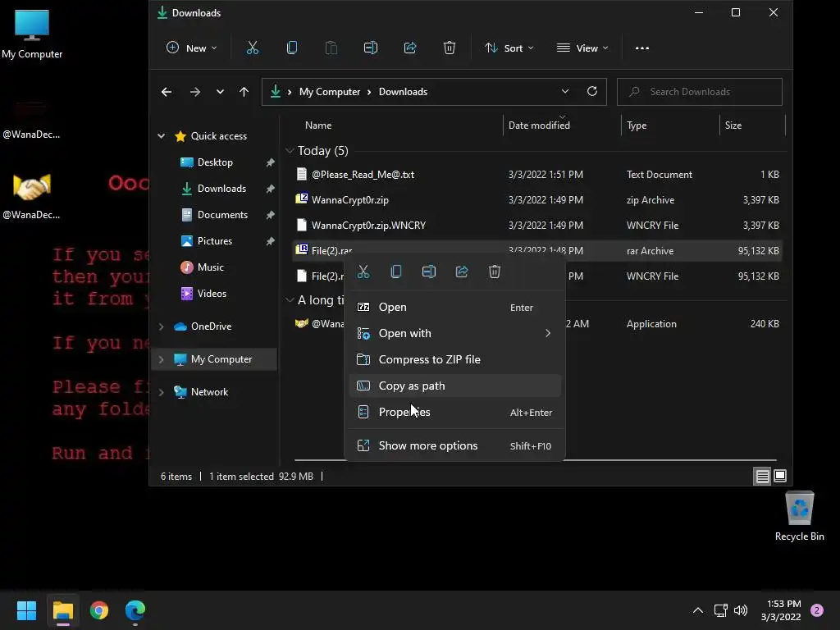Click the Copy icon in Explorer toolbar
Viewport: 840px width, 630px height.
click(x=292, y=48)
